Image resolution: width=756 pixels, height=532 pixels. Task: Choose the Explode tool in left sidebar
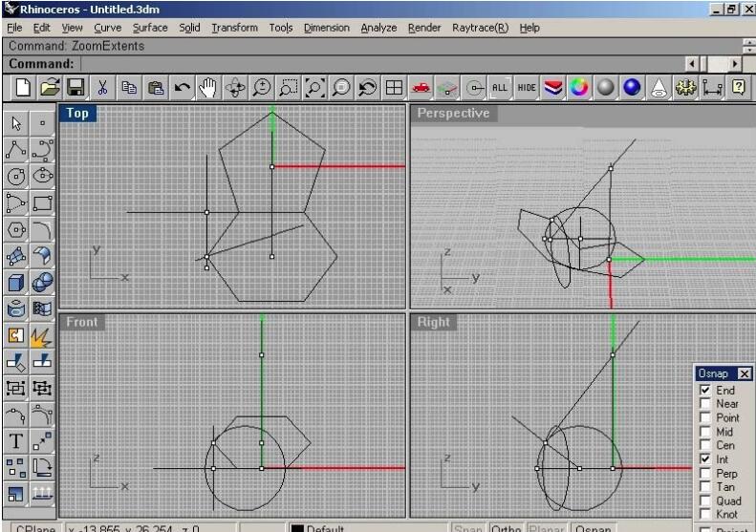click(41, 334)
